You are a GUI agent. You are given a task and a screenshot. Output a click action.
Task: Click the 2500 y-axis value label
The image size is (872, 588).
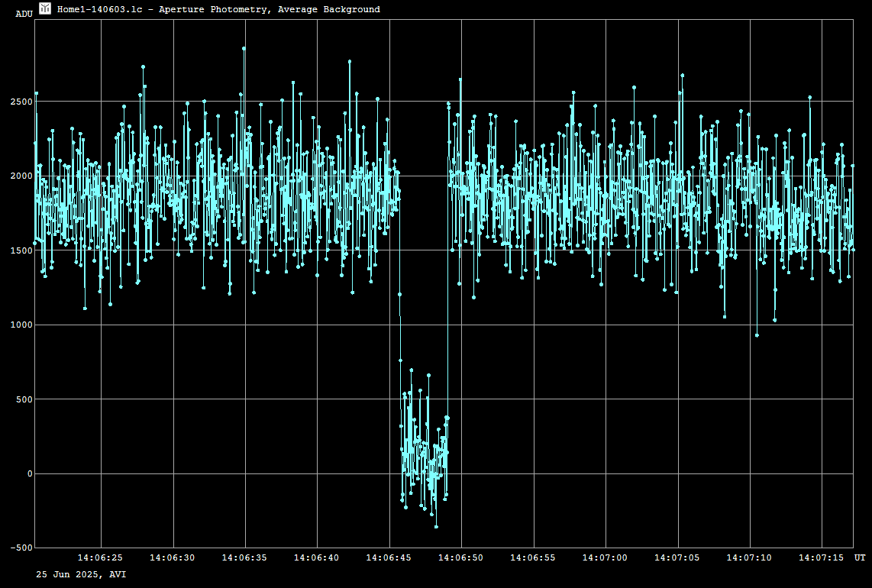[x=21, y=102]
